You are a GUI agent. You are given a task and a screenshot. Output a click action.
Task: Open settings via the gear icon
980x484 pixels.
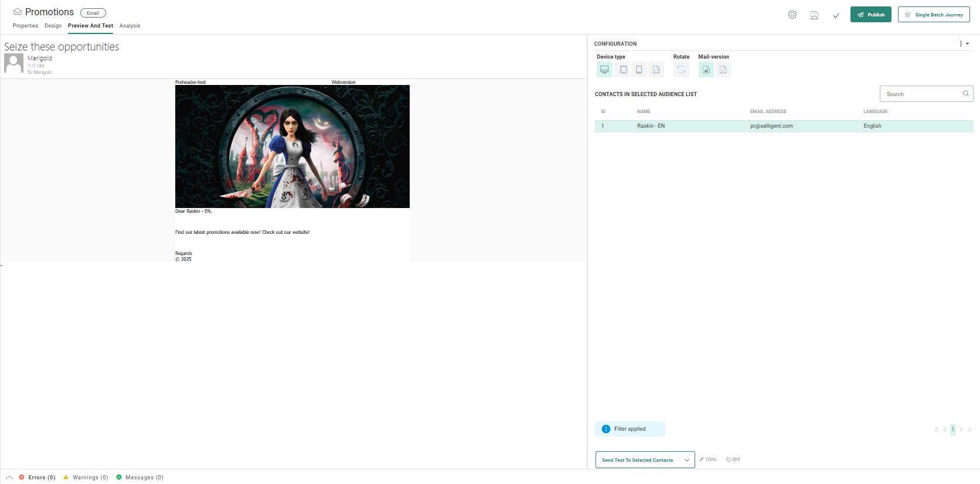point(792,15)
